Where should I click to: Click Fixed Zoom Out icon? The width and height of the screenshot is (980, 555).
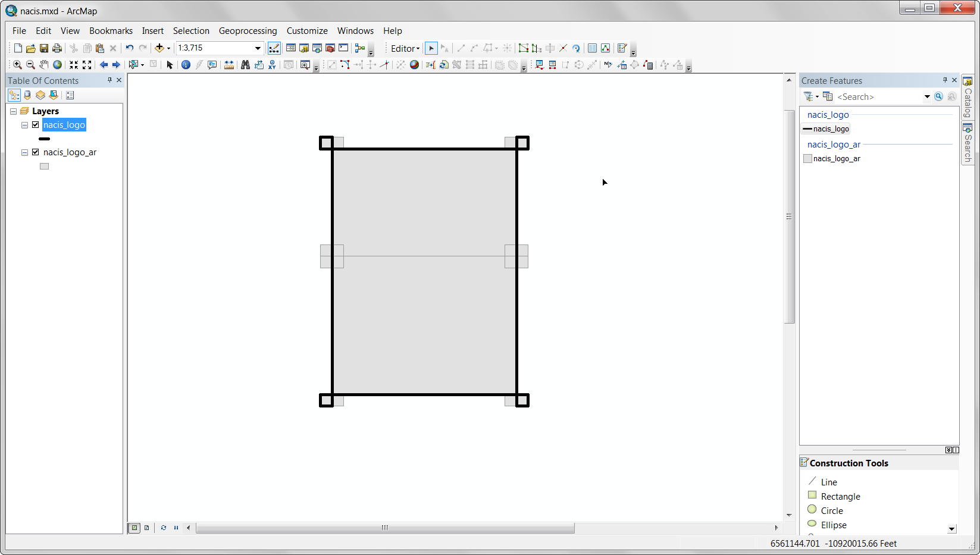(x=87, y=65)
